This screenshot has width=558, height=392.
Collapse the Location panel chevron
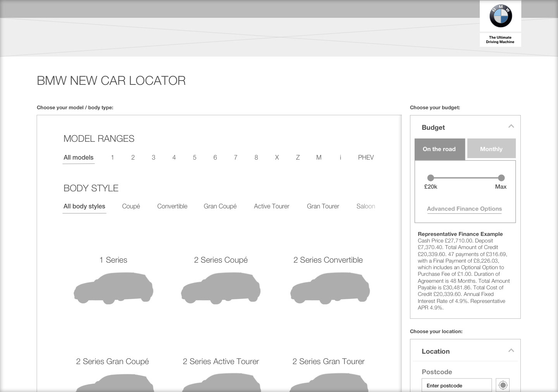[x=511, y=350]
